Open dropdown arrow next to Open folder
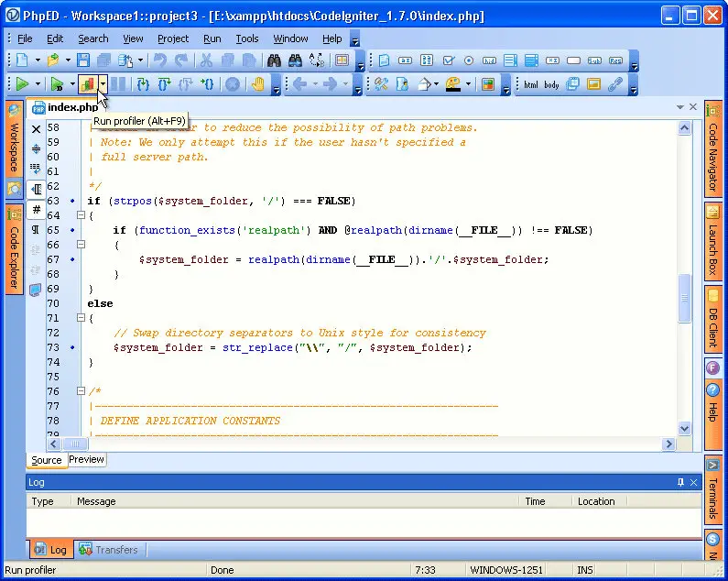 68,60
